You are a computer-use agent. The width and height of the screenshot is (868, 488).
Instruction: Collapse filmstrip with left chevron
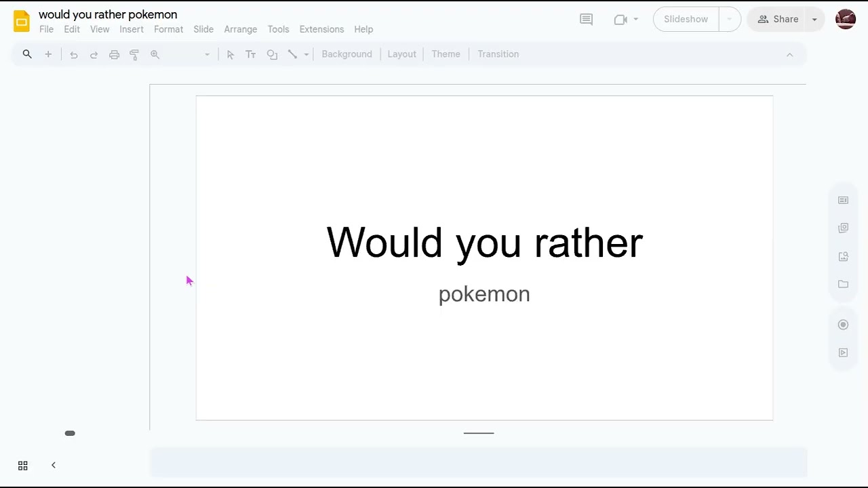53,465
